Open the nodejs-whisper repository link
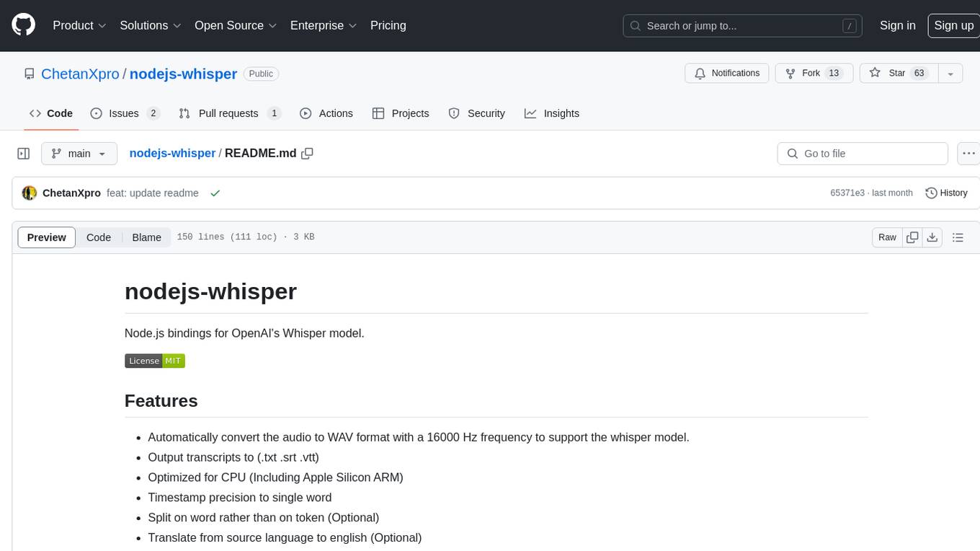Image resolution: width=980 pixels, height=551 pixels. pyautogui.click(x=183, y=74)
